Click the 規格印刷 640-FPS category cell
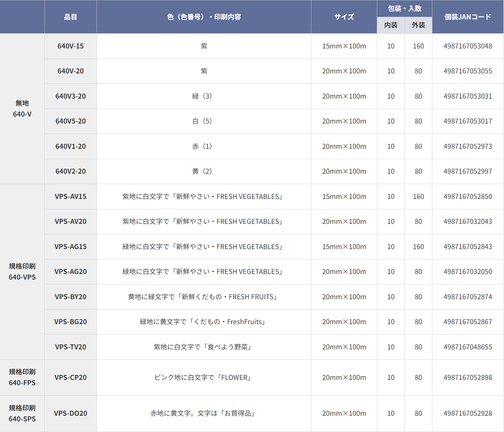This screenshot has width=504, height=432. coord(22,378)
